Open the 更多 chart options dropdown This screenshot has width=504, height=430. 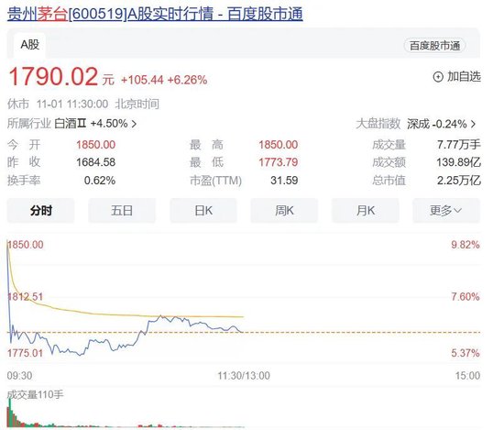tap(446, 211)
